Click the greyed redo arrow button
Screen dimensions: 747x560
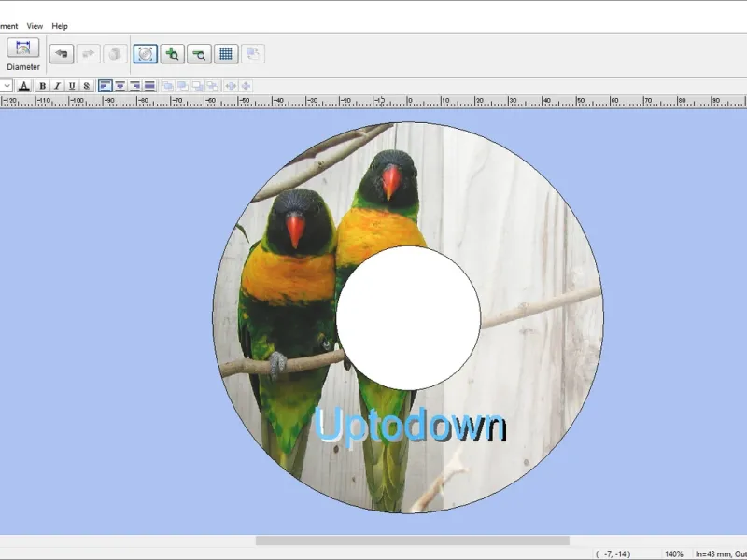(x=88, y=53)
